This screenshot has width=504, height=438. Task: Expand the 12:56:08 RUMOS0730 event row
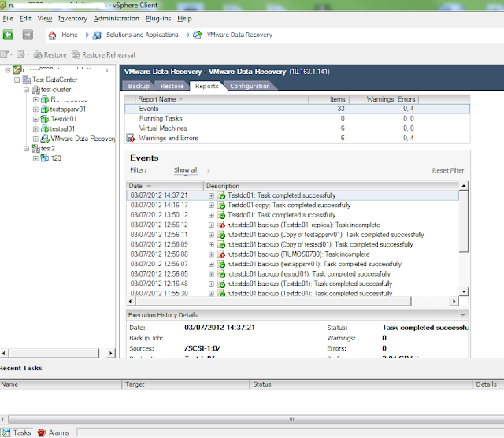tap(211, 254)
